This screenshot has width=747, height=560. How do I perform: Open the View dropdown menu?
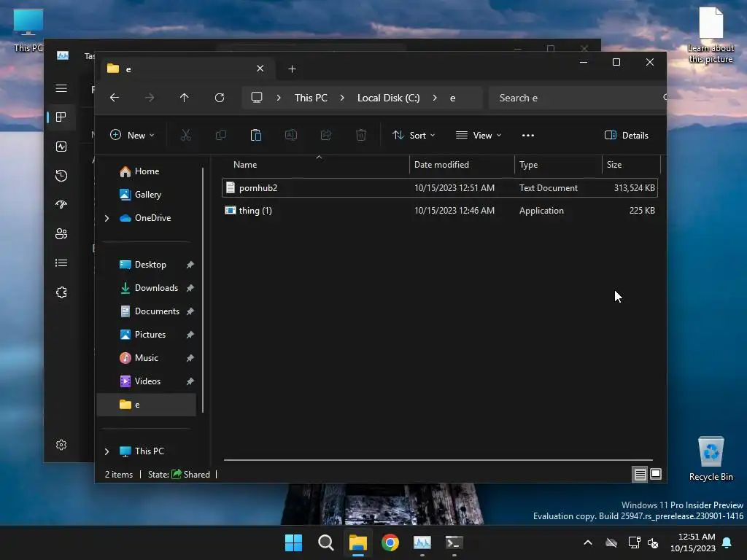479,135
